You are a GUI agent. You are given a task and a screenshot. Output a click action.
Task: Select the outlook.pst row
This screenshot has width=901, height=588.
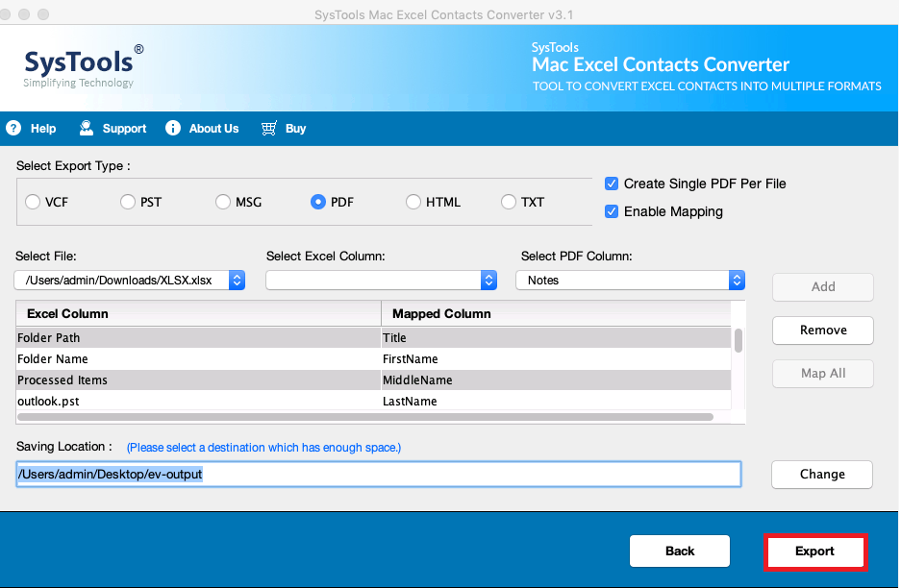[x=373, y=401]
